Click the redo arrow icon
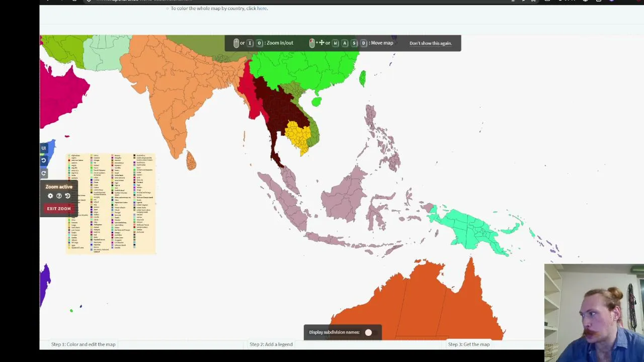The image size is (644, 362). [44, 173]
